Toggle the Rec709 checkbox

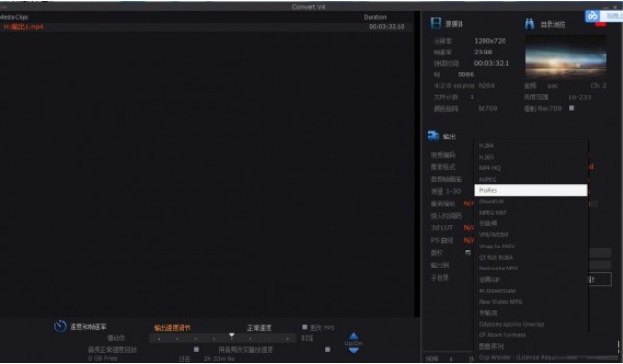[x=571, y=108]
